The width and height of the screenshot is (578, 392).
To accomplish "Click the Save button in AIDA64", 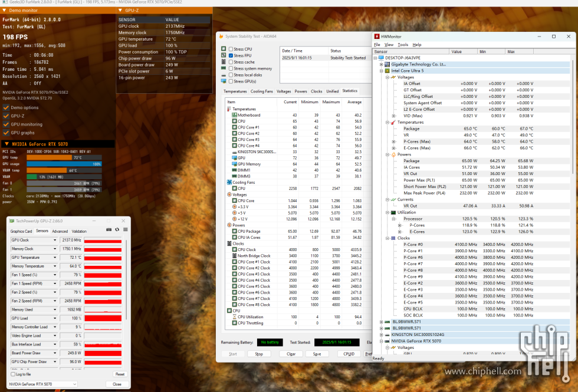I will tap(317, 354).
